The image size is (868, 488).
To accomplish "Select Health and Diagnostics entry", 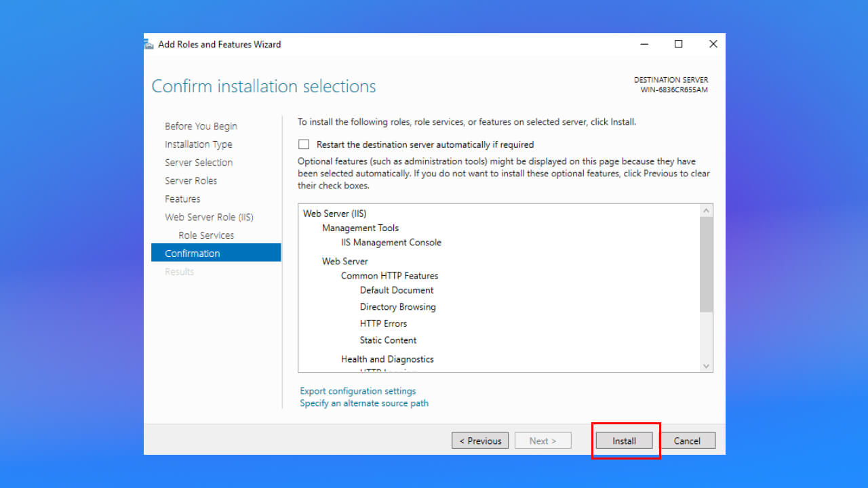I will [x=387, y=359].
